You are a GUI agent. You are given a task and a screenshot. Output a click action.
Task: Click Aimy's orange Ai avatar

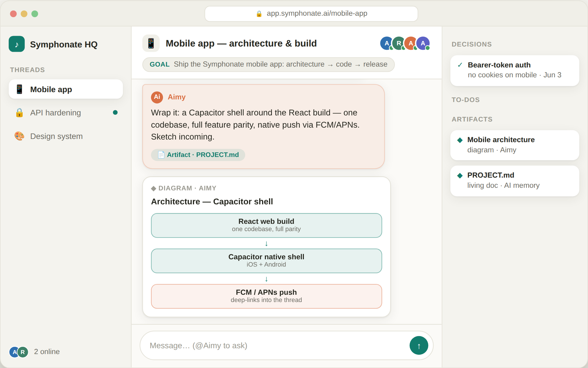click(x=157, y=97)
